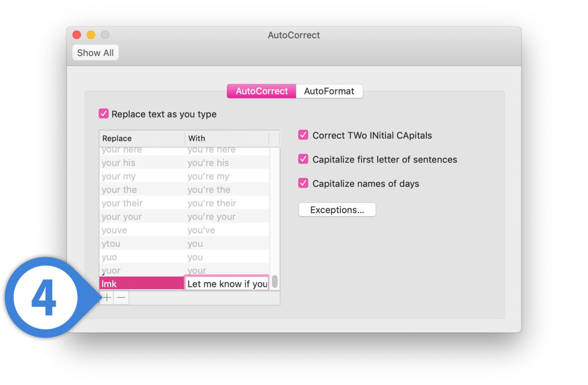Screen dimensions: 588x385
Task: Open the Exceptions dialog
Action: (x=337, y=210)
